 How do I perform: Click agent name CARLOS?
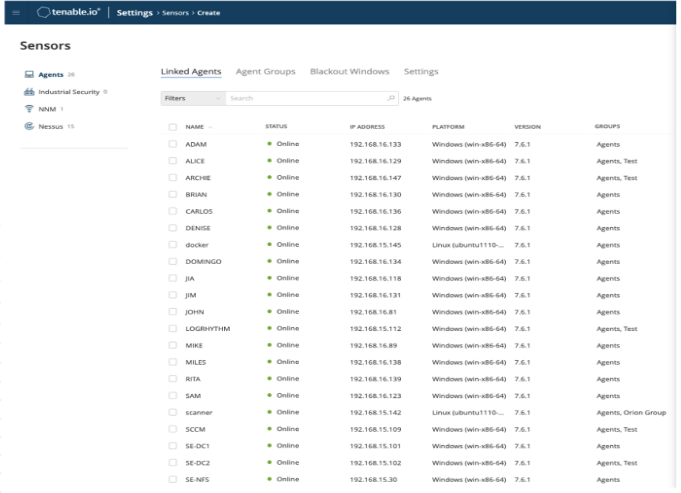(x=199, y=212)
